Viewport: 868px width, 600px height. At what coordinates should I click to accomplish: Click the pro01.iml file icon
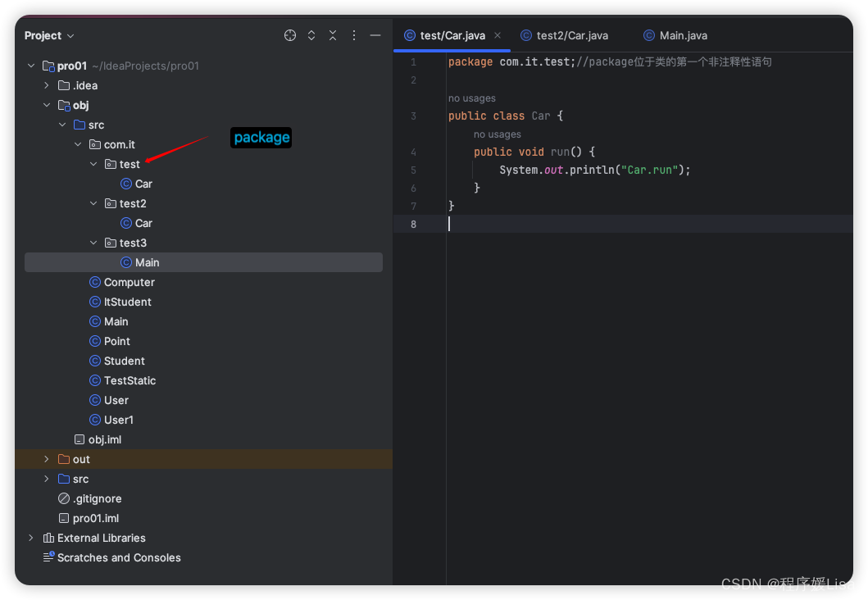point(64,519)
